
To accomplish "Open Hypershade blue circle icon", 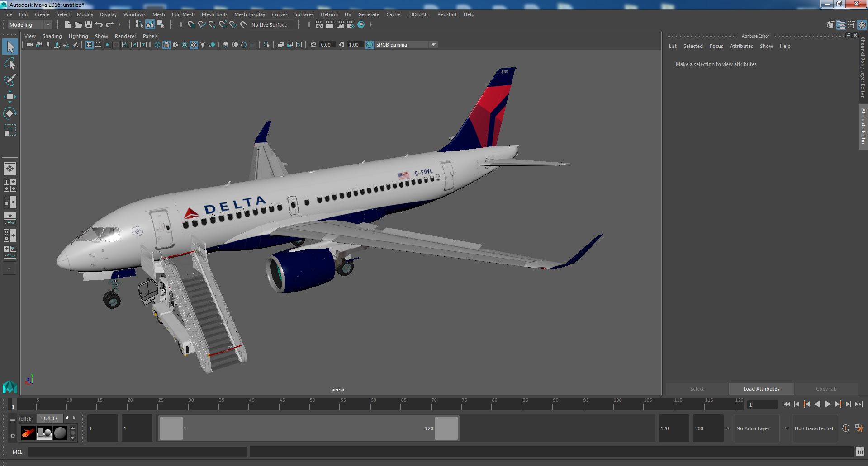I will pos(361,25).
